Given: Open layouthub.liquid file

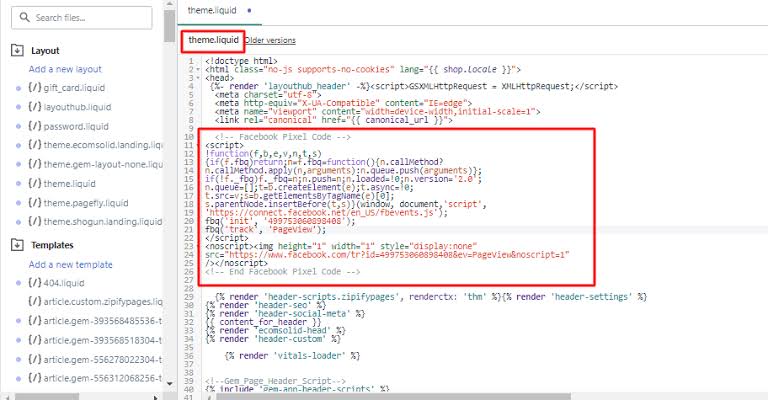Looking at the screenshot, I should 77,107.
